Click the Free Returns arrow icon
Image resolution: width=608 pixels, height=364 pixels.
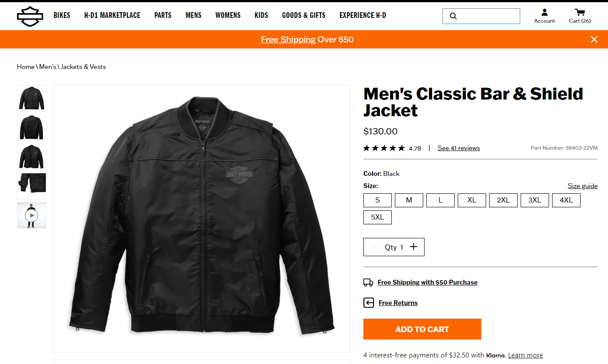click(x=369, y=303)
